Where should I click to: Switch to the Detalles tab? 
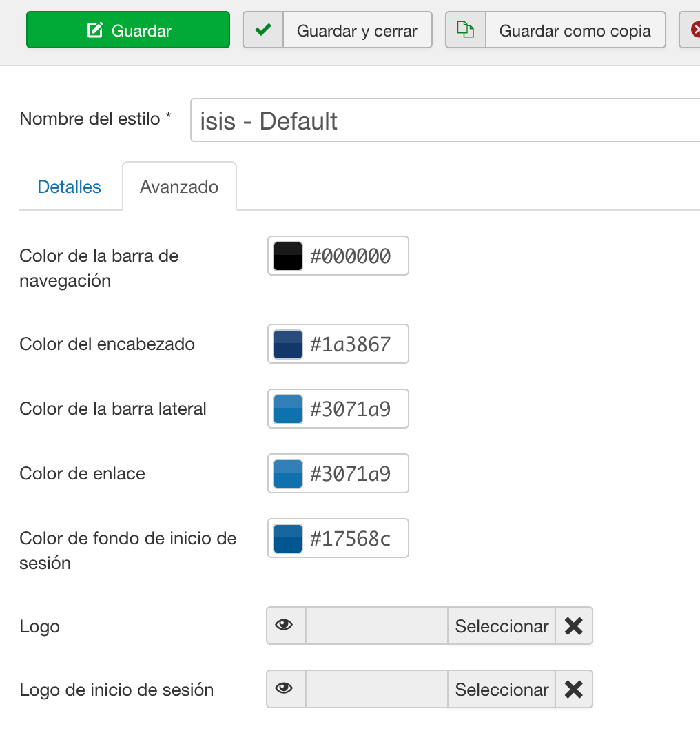tap(69, 187)
